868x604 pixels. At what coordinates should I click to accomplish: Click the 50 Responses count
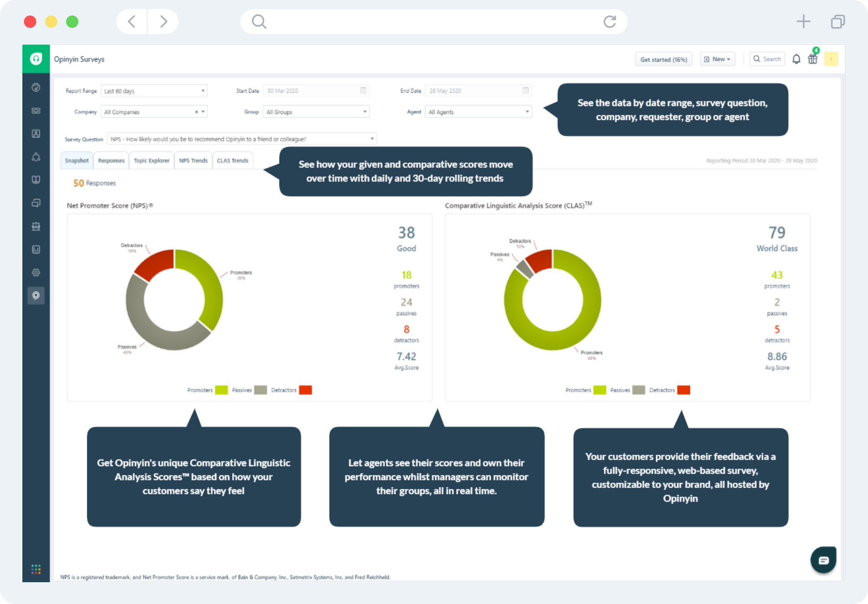(x=94, y=183)
